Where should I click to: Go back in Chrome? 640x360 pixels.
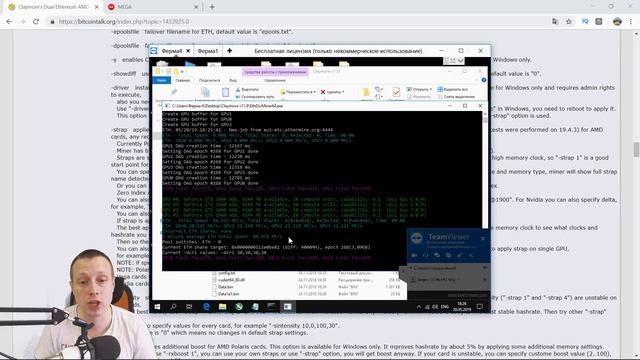pos(9,22)
